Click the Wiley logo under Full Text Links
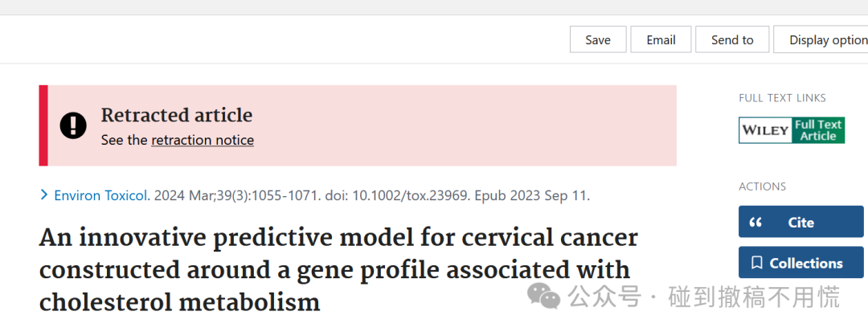Image resolution: width=868 pixels, height=332 pixels. tap(766, 130)
